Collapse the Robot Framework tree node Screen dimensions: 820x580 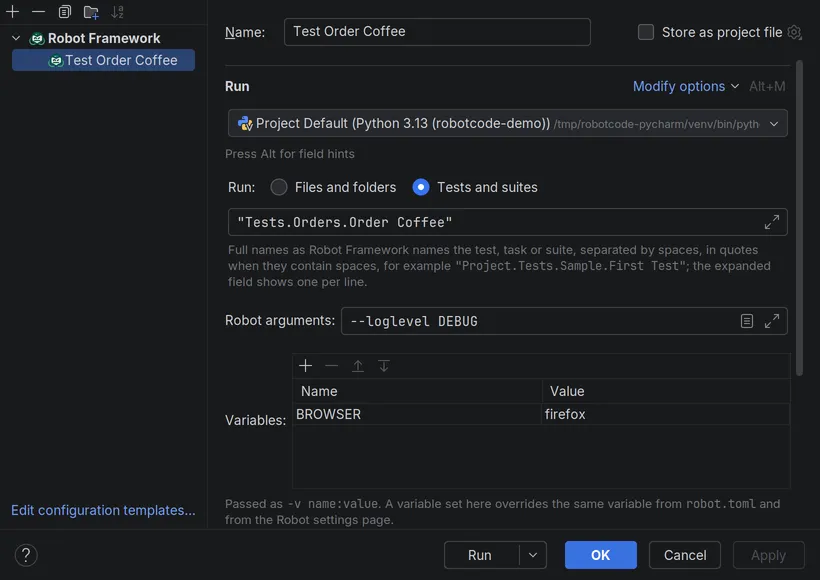[16, 38]
